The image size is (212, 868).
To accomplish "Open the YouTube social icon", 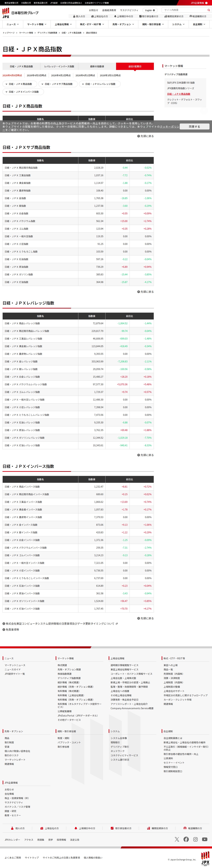I will pyautogui.click(x=205, y=839).
